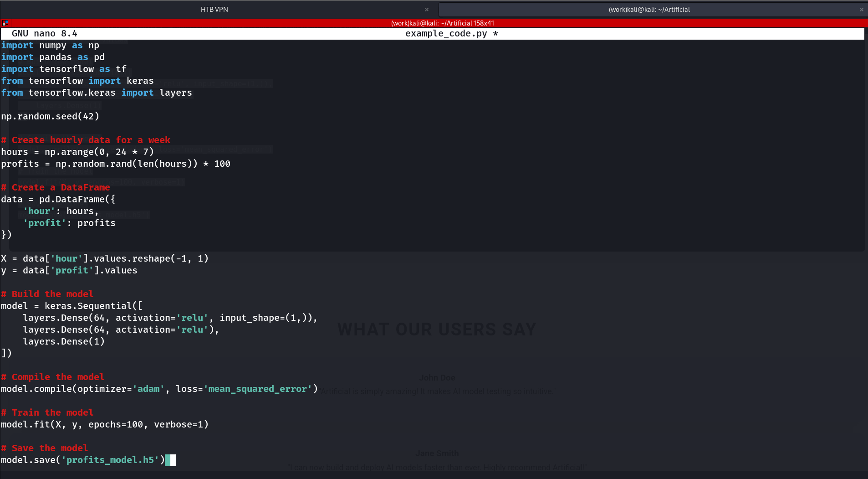Click the terminal split icon in red title bar
The width and height of the screenshot is (868, 479).
5,23
